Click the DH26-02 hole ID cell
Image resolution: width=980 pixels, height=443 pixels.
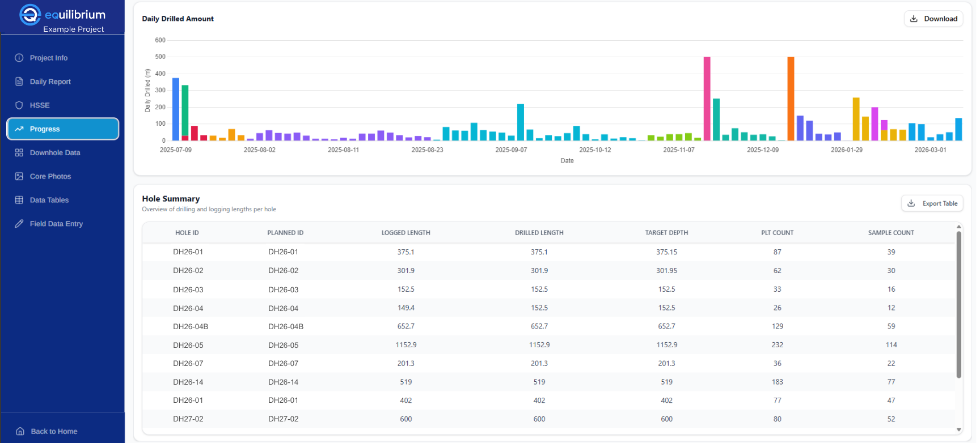coord(188,271)
